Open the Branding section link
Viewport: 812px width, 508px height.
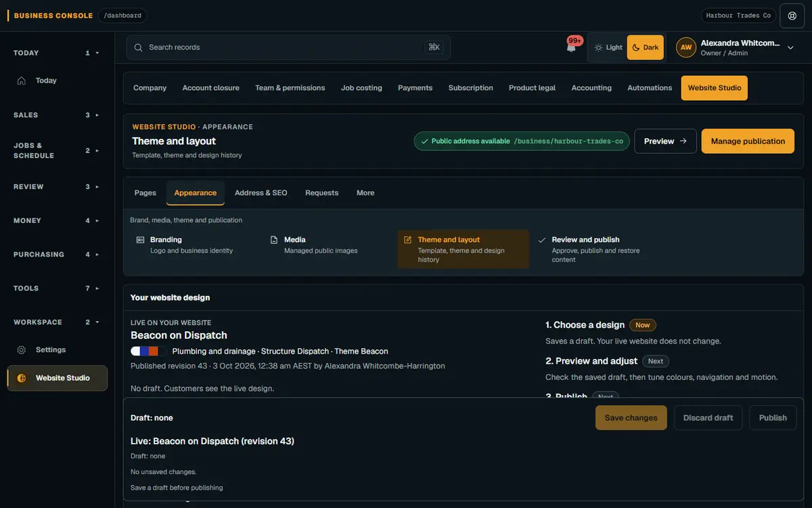coord(195,245)
